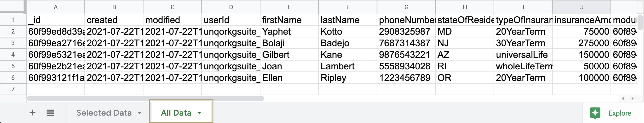Select column J header
The image size is (644, 123).
click(582, 7)
